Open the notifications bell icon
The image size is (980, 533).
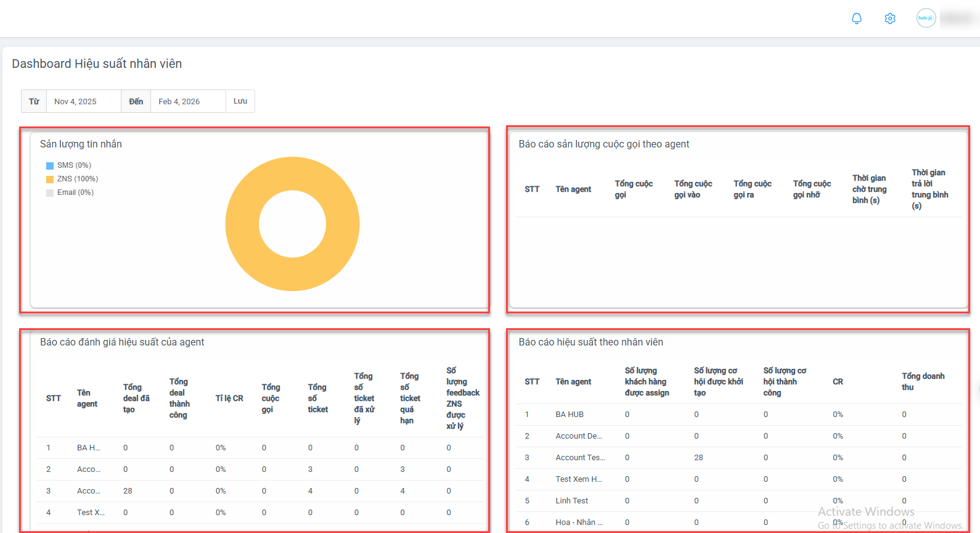pos(856,19)
